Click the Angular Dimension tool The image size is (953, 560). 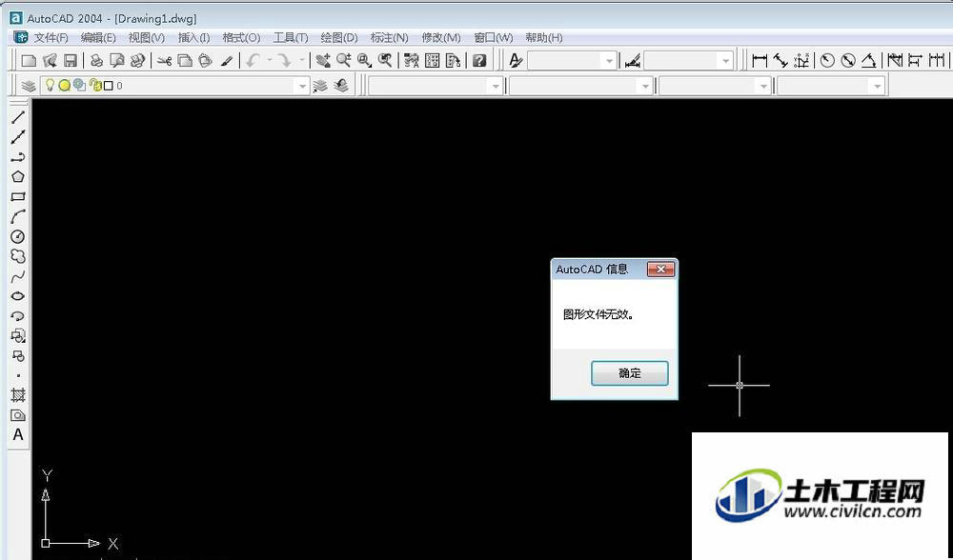click(869, 60)
